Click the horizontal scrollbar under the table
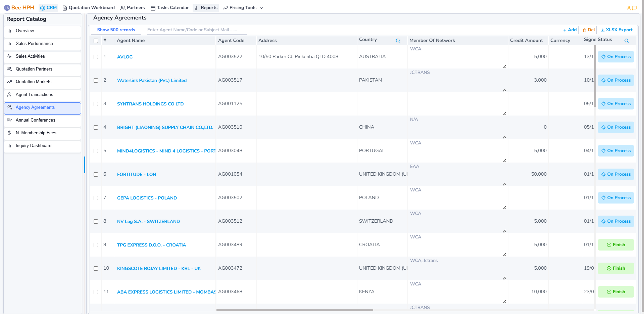This screenshot has width=644, height=314. coord(295,310)
